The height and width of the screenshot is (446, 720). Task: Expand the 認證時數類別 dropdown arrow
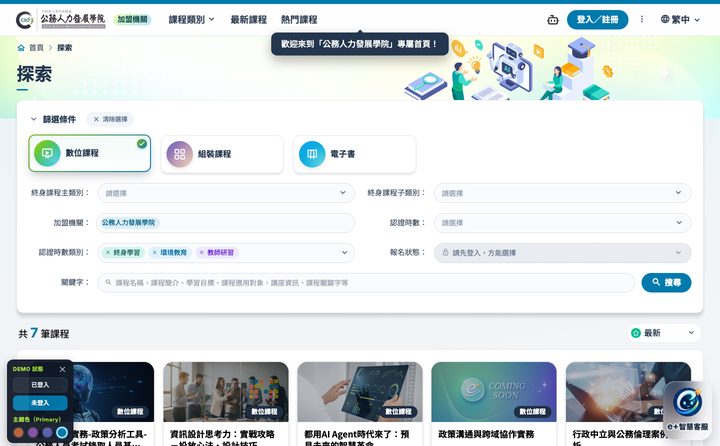(344, 253)
